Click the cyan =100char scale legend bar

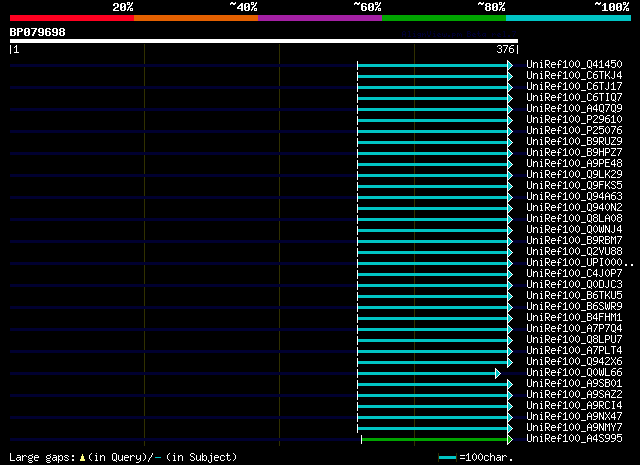[x=447, y=458]
